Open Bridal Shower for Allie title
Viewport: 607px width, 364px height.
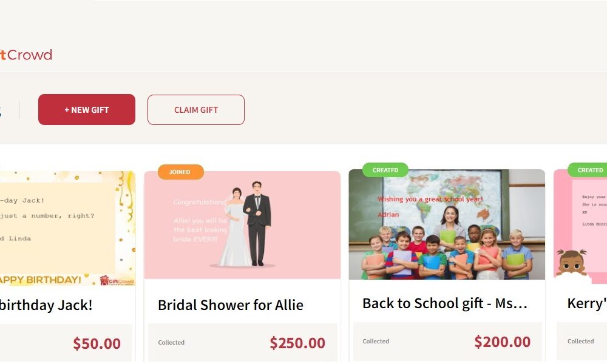coord(231,305)
